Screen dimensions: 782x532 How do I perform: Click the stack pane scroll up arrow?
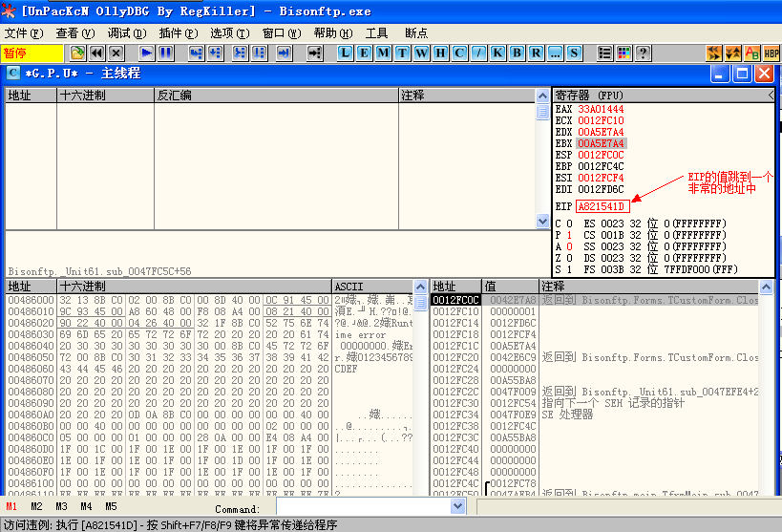click(x=766, y=287)
